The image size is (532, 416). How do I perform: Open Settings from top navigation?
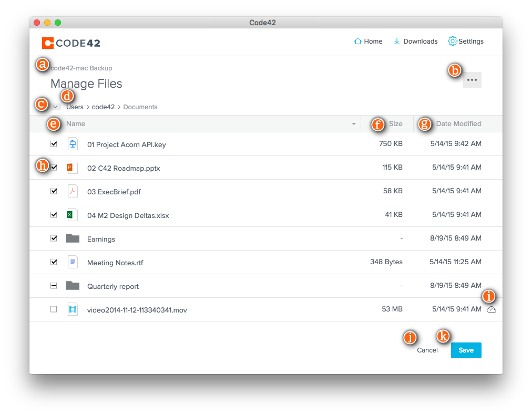[x=466, y=41]
